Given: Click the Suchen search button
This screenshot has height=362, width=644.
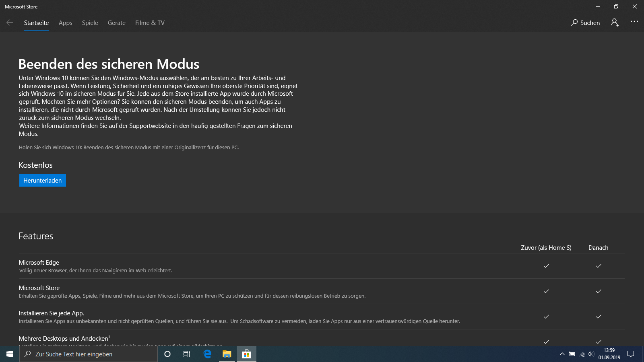Looking at the screenshot, I should coord(585,23).
